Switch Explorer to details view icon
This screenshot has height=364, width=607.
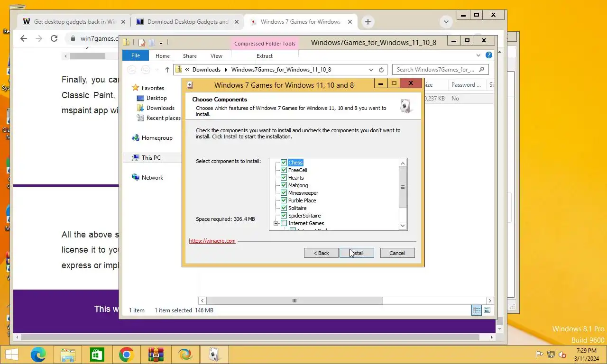(x=477, y=310)
